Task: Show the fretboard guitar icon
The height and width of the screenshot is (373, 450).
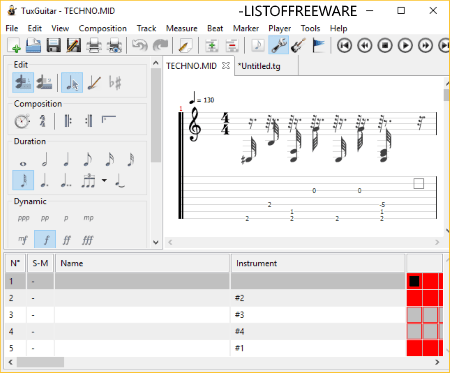Action: pyautogui.click(x=299, y=45)
